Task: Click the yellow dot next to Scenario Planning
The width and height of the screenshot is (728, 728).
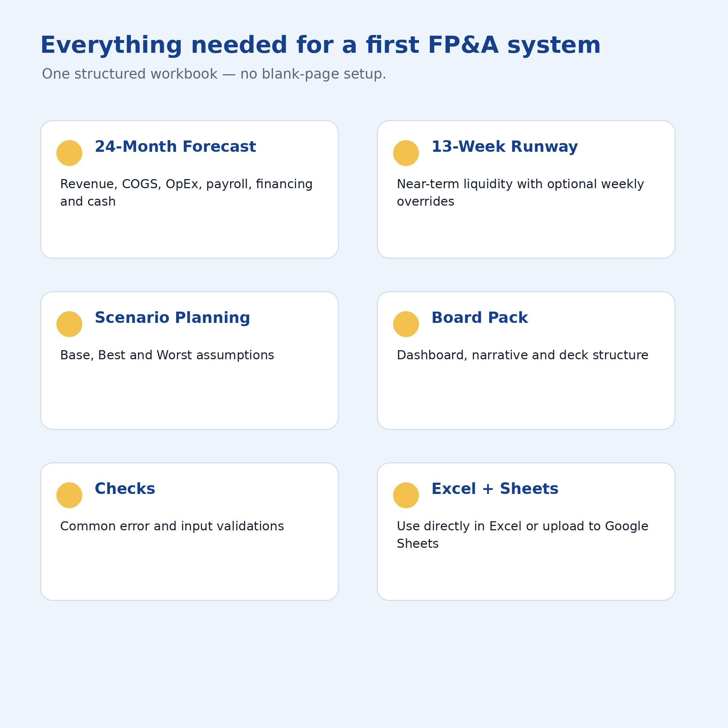Action: coord(69,324)
